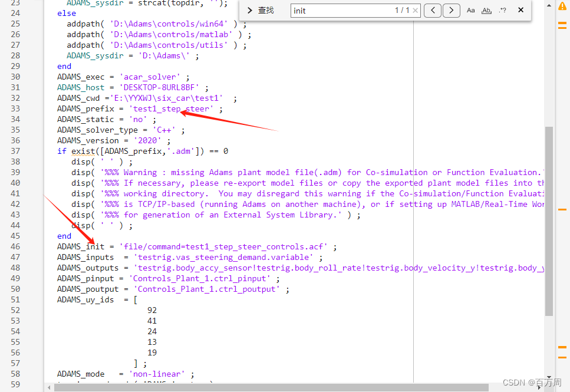Click the 'E:\YYXWJ\six_car\test1' path string
The image size is (570, 392).
point(166,98)
